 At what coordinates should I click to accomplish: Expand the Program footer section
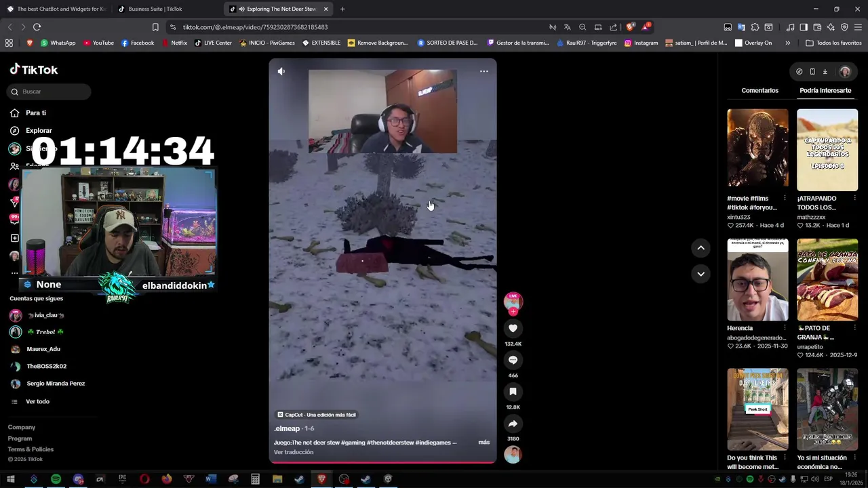pyautogui.click(x=20, y=439)
